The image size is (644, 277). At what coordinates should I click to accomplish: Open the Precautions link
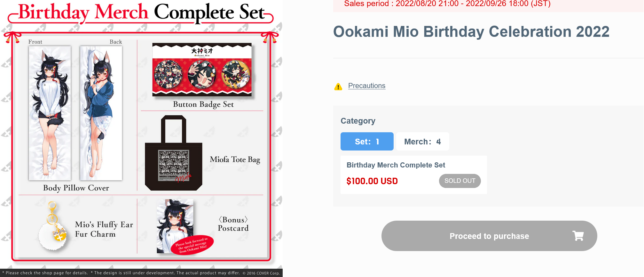[x=366, y=86]
